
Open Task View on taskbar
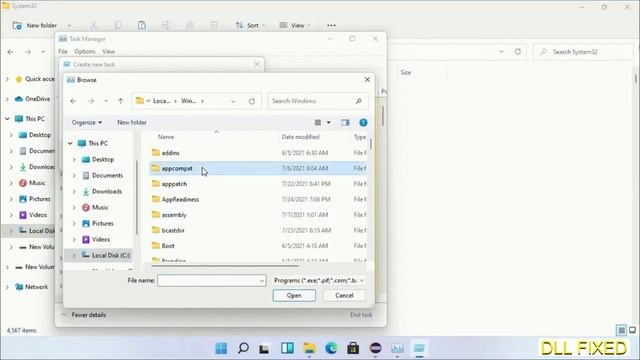(x=264, y=348)
